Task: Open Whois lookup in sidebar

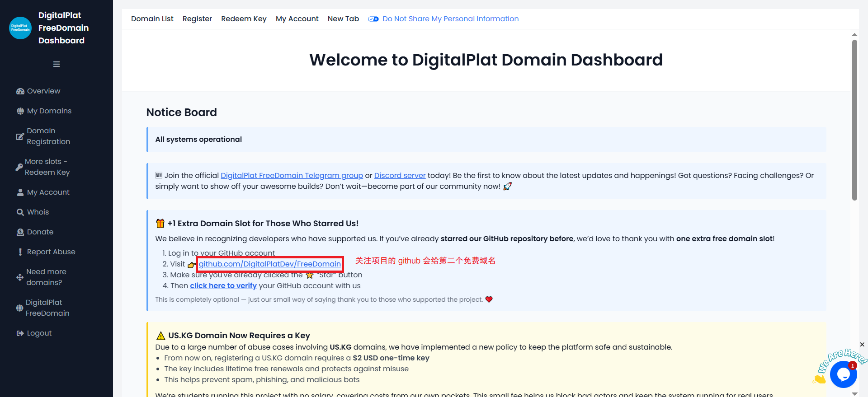Action: click(38, 212)
